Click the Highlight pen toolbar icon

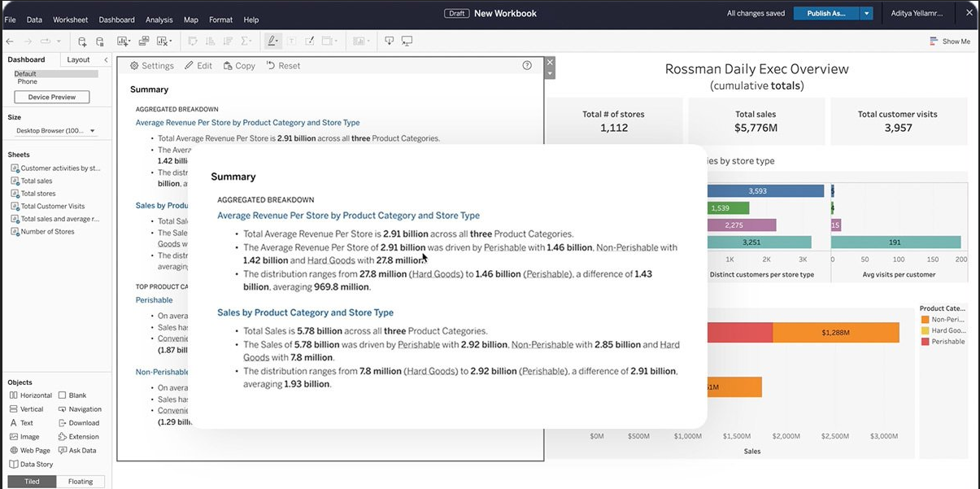(272, 41)
